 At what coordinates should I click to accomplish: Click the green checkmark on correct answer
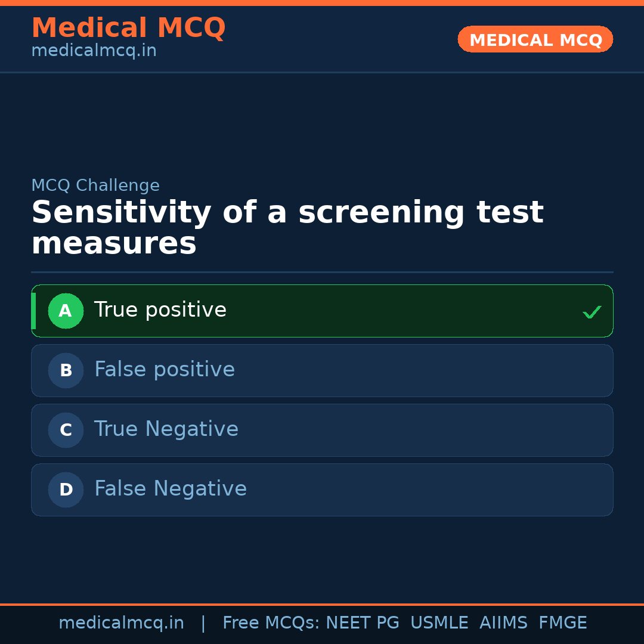[x=592, y=311]
